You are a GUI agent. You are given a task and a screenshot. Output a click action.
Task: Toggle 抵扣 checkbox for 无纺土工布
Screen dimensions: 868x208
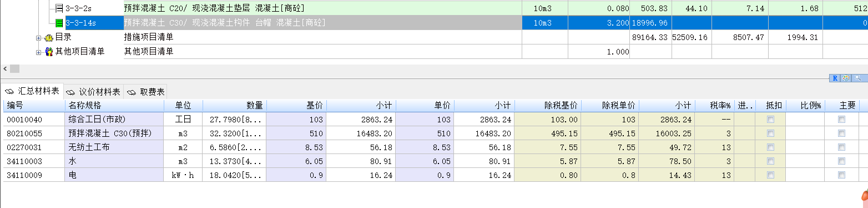[x=770, y=147]
